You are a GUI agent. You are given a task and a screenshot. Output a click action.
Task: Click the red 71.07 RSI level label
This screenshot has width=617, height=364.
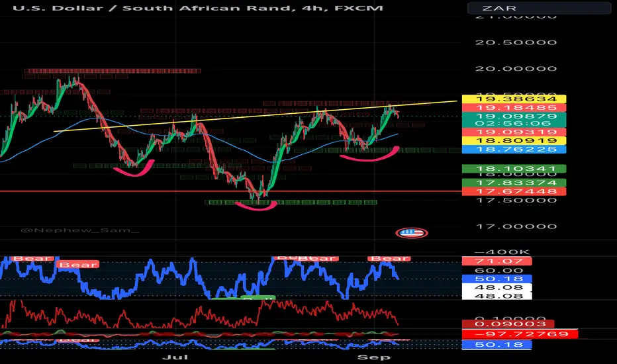pyautogui.click(x=497, y=261)
